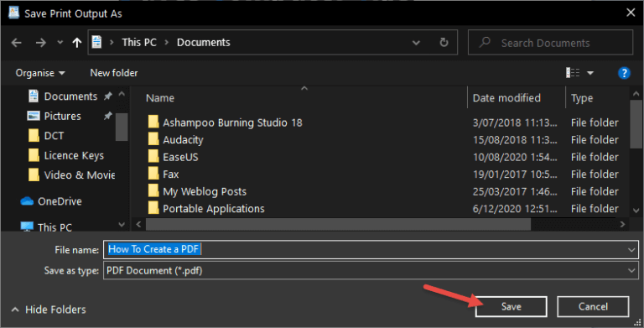Click the Back navigation arrow
This screenshot has height=328, width=644.
click(17, 42)
